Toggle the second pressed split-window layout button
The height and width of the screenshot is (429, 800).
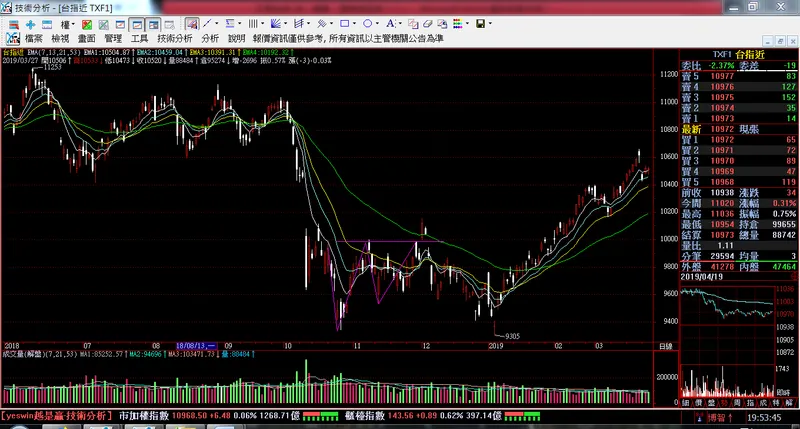click(x=153, y=24)
